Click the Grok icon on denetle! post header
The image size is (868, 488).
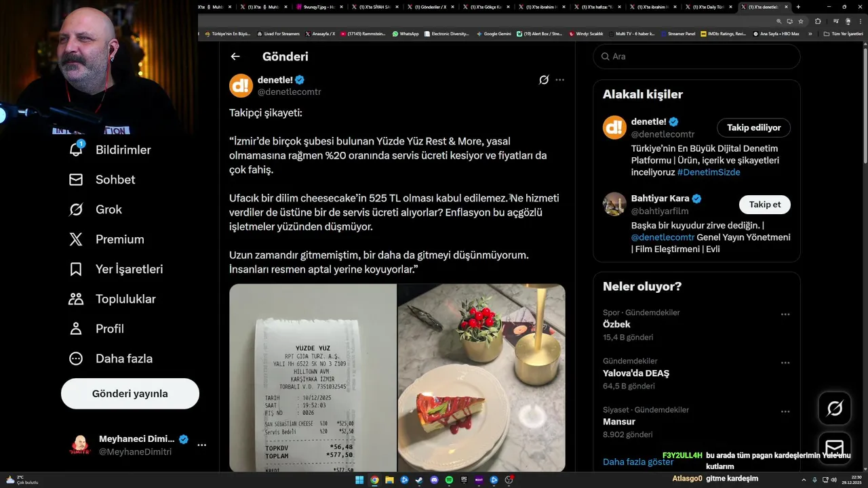click(544, 80)
